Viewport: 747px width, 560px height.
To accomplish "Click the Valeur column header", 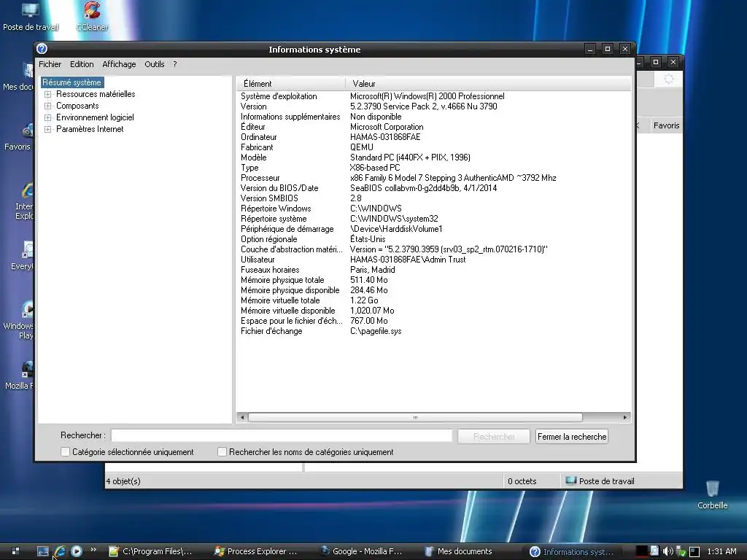I will click(488, 84).
